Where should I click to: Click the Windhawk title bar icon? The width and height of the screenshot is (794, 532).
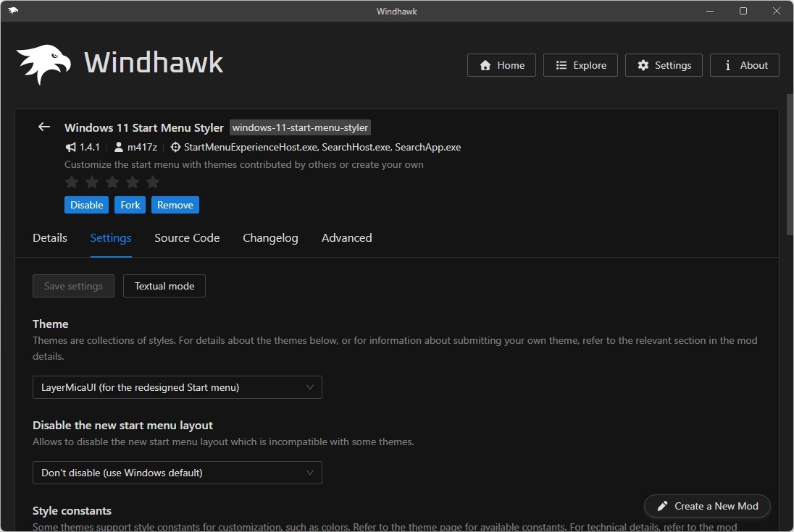pyautogui.click(x=12, y=11)
